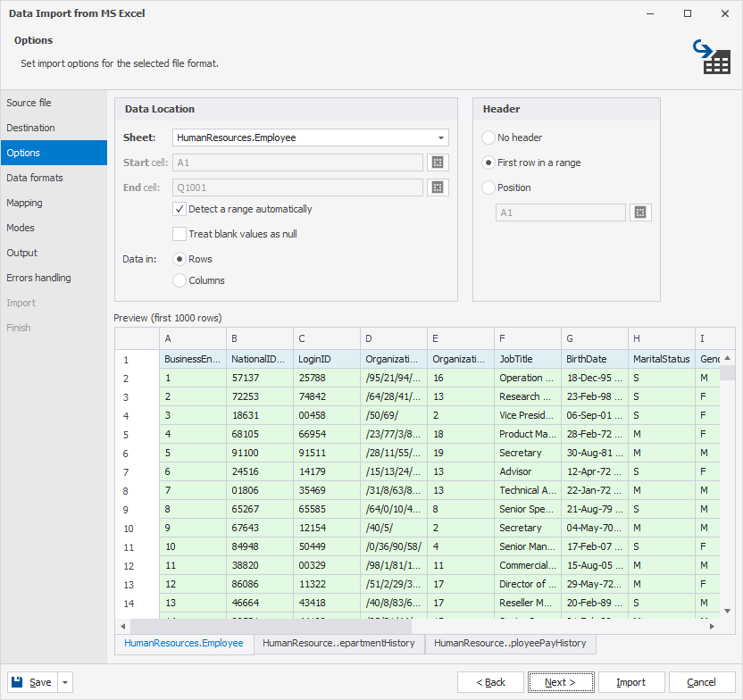Open the Save button dropdown arrow
Screen dimensions: 743x700
pos(65,682)
